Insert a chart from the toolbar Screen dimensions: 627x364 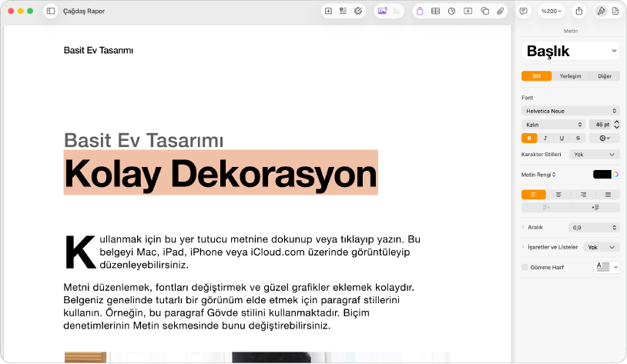point(451,12)
